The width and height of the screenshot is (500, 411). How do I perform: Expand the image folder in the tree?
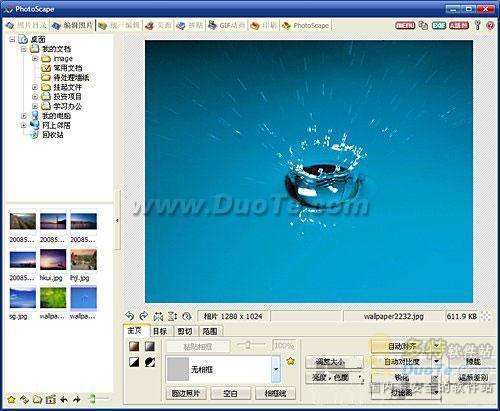(35, 59)
